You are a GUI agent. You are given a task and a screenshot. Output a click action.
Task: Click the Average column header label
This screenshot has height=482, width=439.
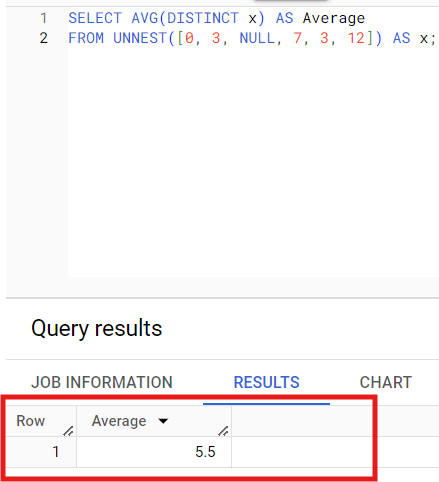[119, 421]
